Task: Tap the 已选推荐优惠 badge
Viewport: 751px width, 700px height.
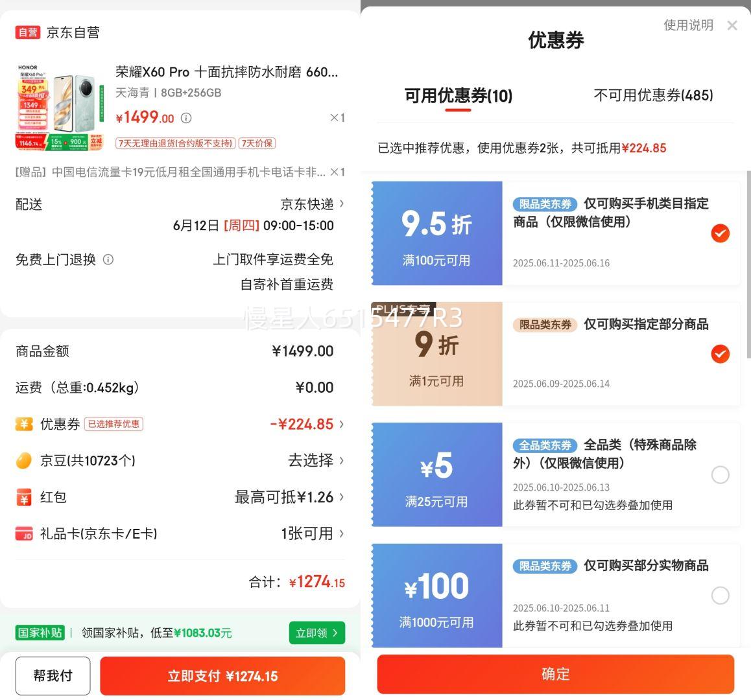Action: point(113,425)
